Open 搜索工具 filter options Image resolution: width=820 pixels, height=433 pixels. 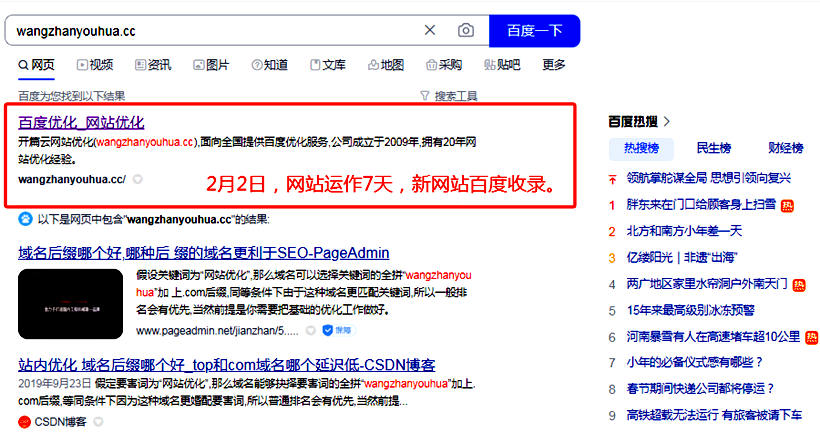point(455,96)
